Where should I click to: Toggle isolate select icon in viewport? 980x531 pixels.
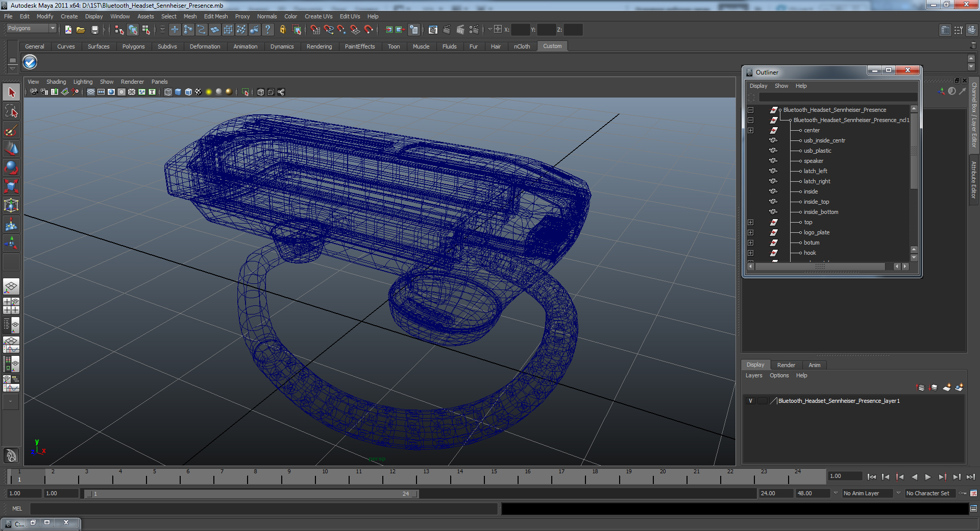245,92
